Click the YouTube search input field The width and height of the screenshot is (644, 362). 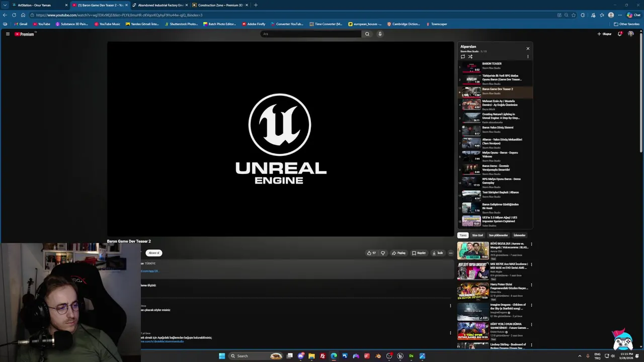[x=310, y=34]
